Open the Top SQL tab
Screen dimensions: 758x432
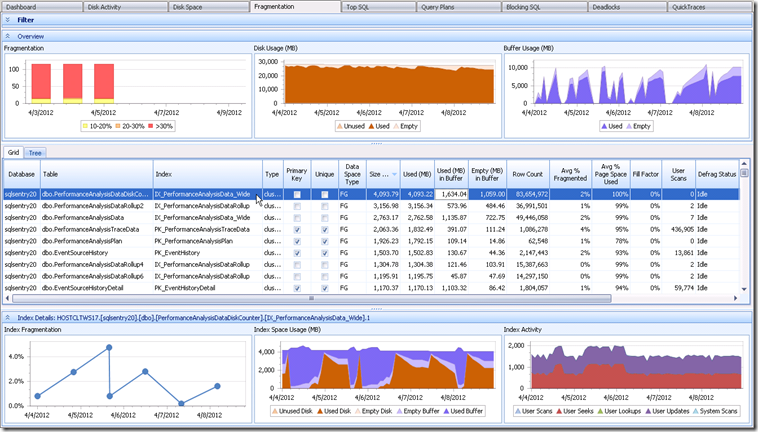point(379,7)
